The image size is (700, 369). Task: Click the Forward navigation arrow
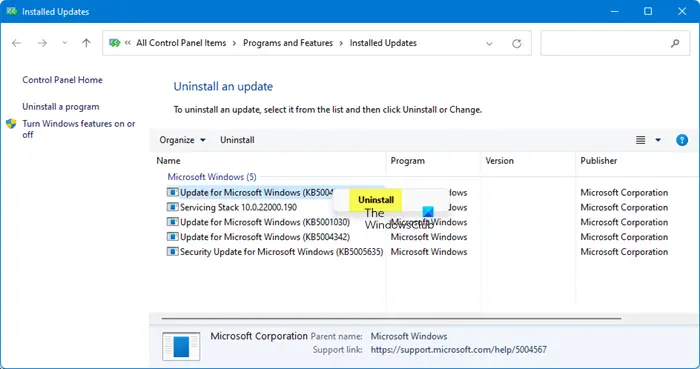42,43
